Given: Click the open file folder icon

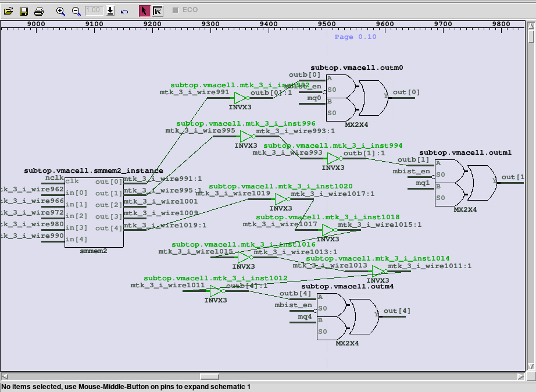Looking at the screenshot, I should [x=8, y=11].
